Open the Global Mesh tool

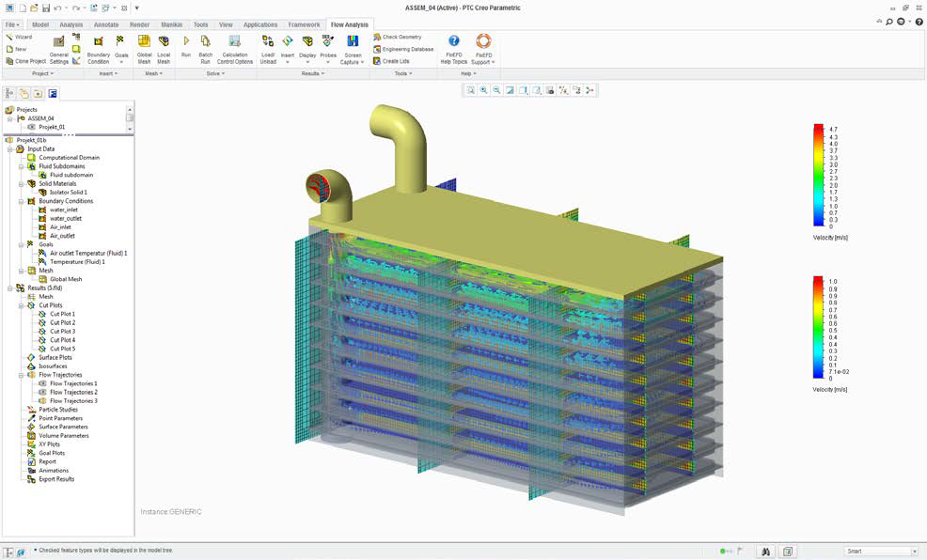click(144, 41)
